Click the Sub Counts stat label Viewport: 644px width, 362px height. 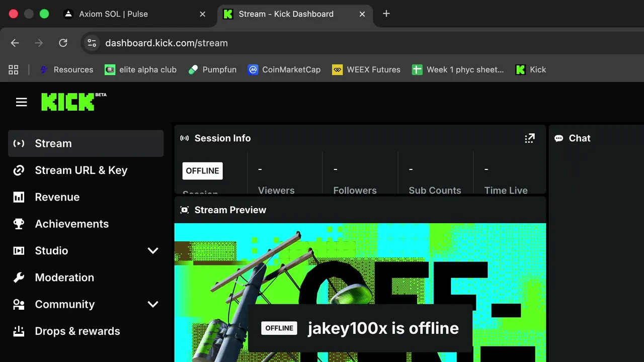click(x=435, y=190)
